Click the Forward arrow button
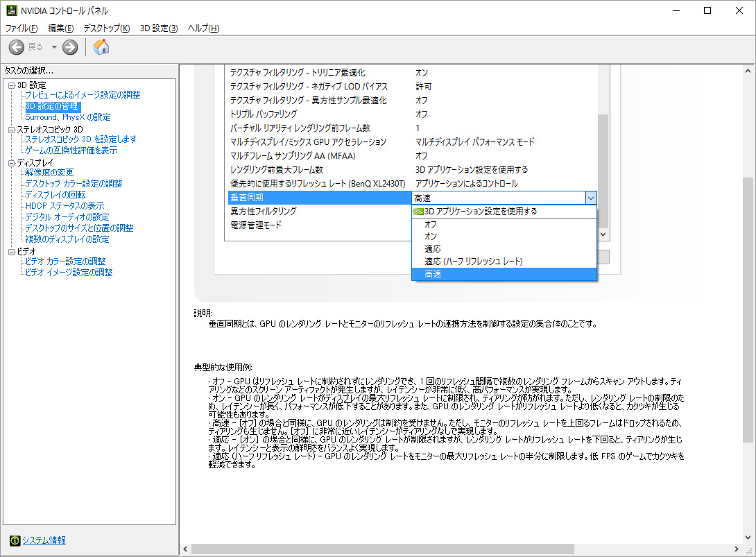 pyautogui.click(x=70, y=47)
